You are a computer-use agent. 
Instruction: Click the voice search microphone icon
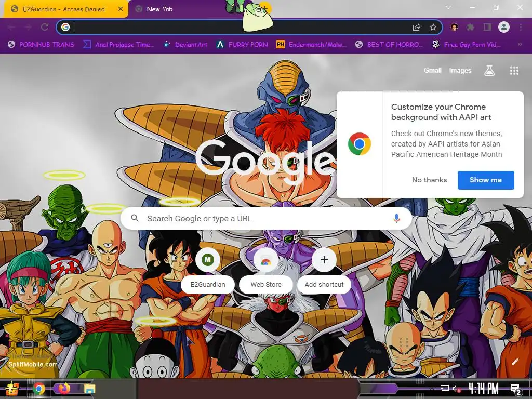396,218
